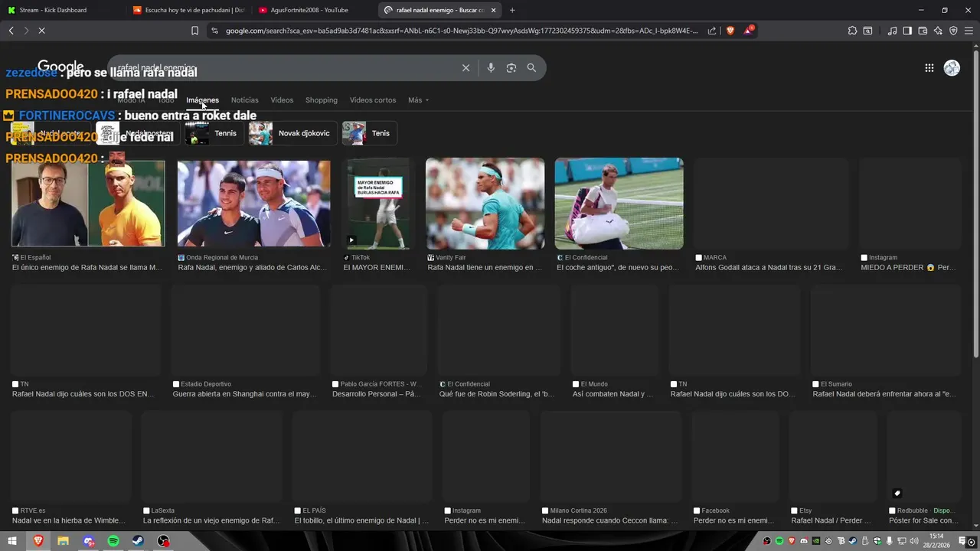Start voice search with the microphone icon

point(491,68)
